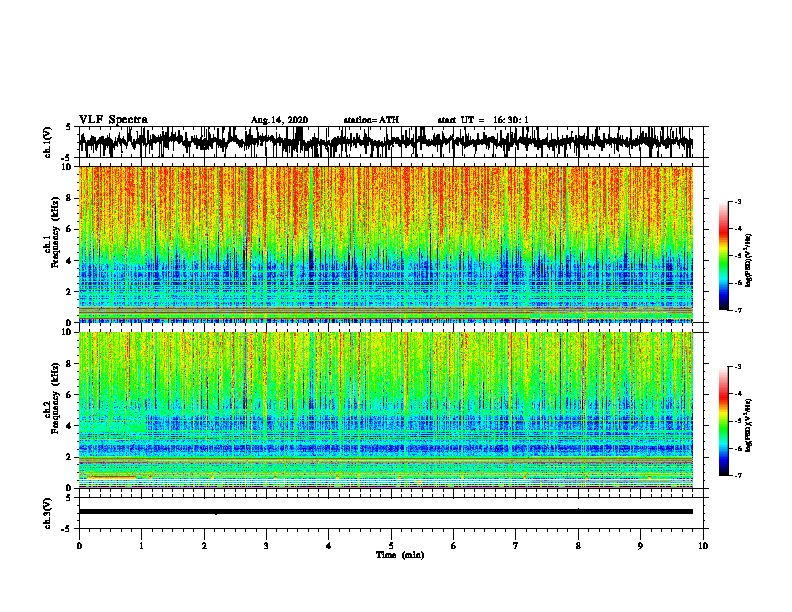Click the "1" tick on the time axis
Screen dimensions: 792x612
[x=141, y=546]
